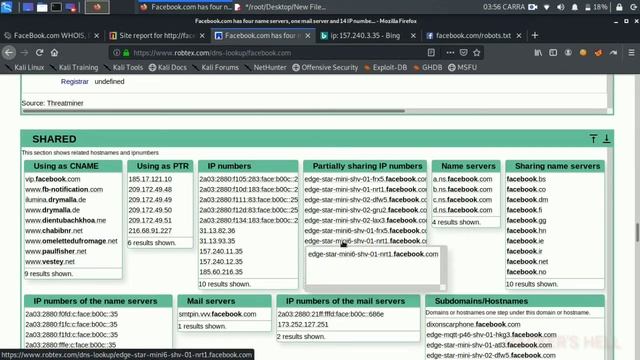The image size is (640, 360).
Task: Open IP number 31.13.82.36
Action: (x=217, y=231)
